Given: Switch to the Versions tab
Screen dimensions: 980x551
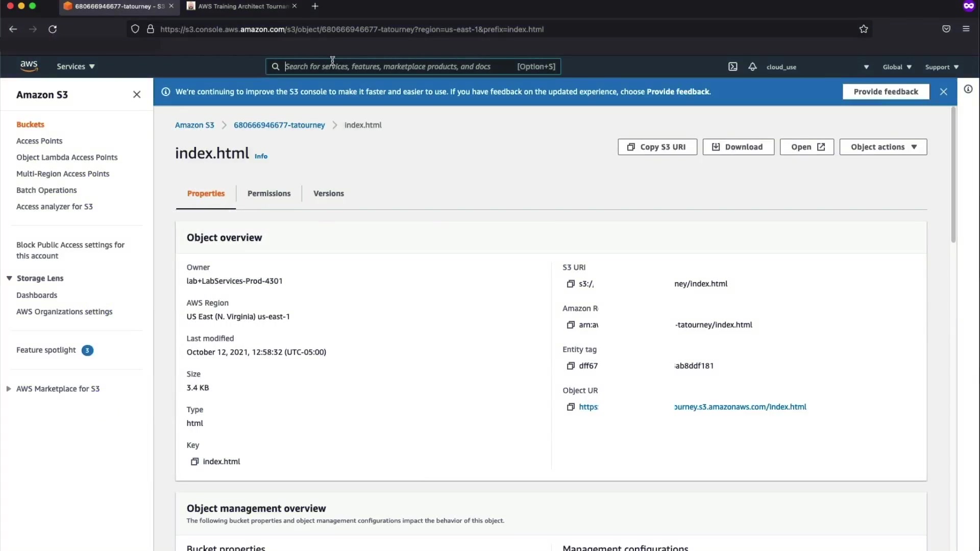Looking at the screenshot, I should click(328, 194).
